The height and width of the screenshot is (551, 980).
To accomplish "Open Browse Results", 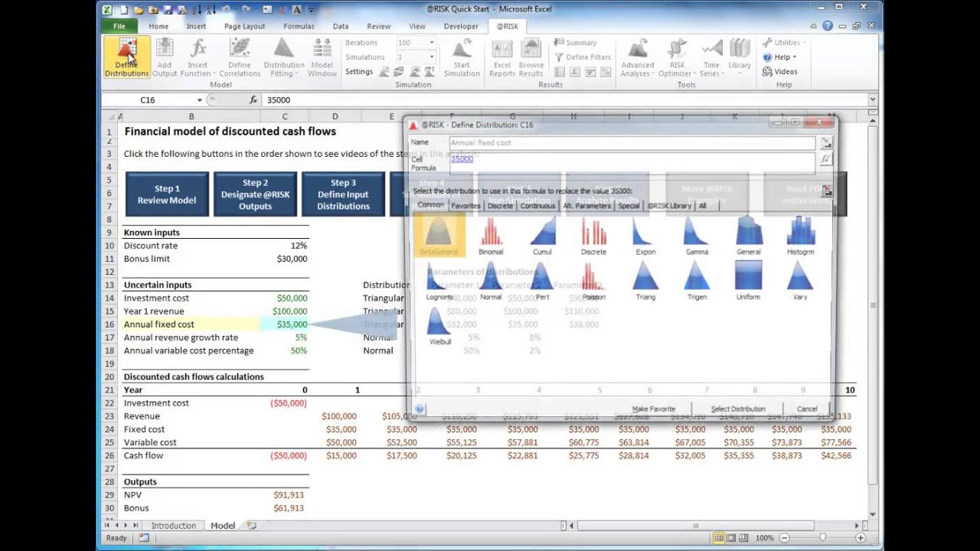I will coord(531,57).
